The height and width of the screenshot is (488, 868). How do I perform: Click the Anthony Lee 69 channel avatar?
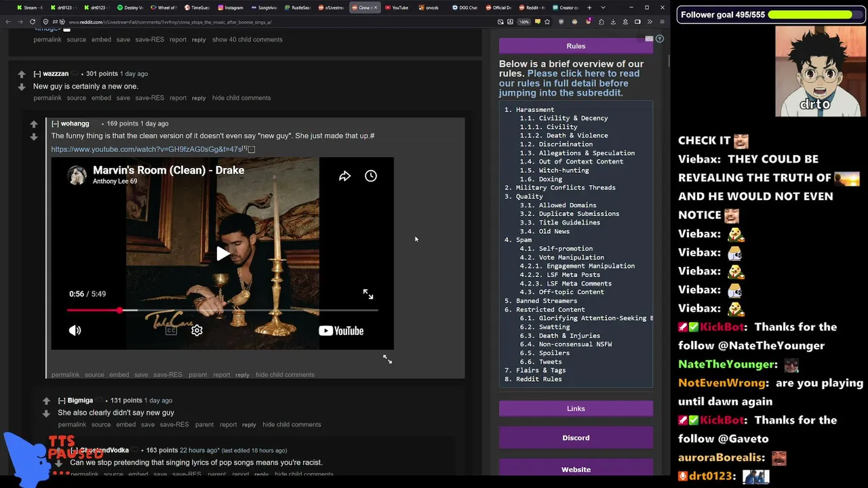click(77, 175)
